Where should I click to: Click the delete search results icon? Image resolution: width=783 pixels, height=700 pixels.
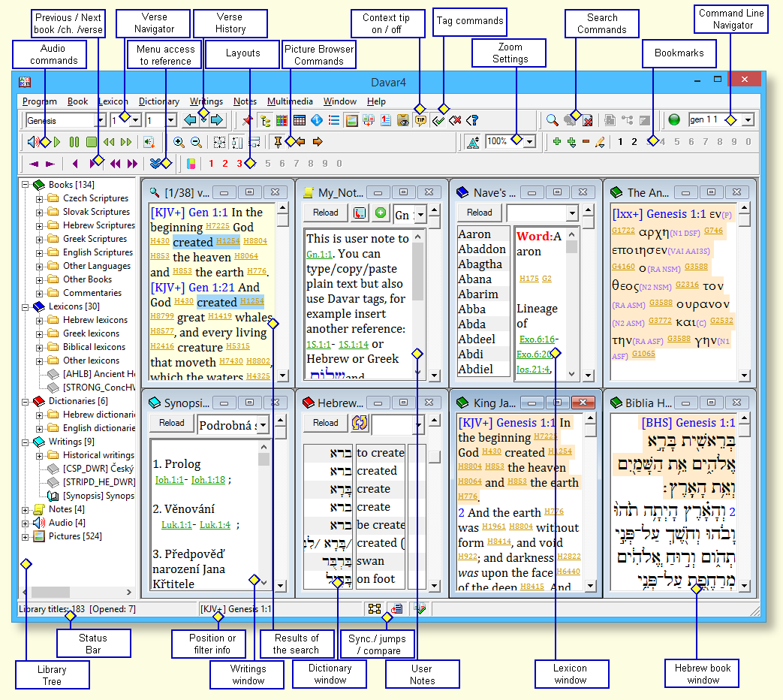point(587,120)
